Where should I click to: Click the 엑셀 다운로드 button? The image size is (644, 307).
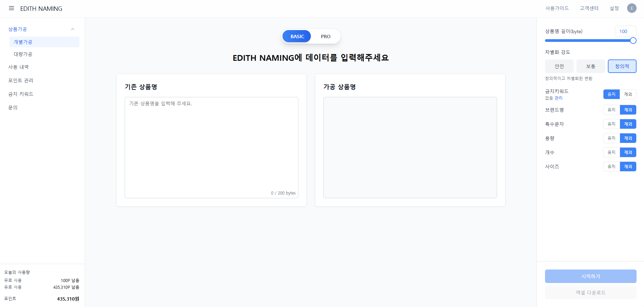point(590,292)
